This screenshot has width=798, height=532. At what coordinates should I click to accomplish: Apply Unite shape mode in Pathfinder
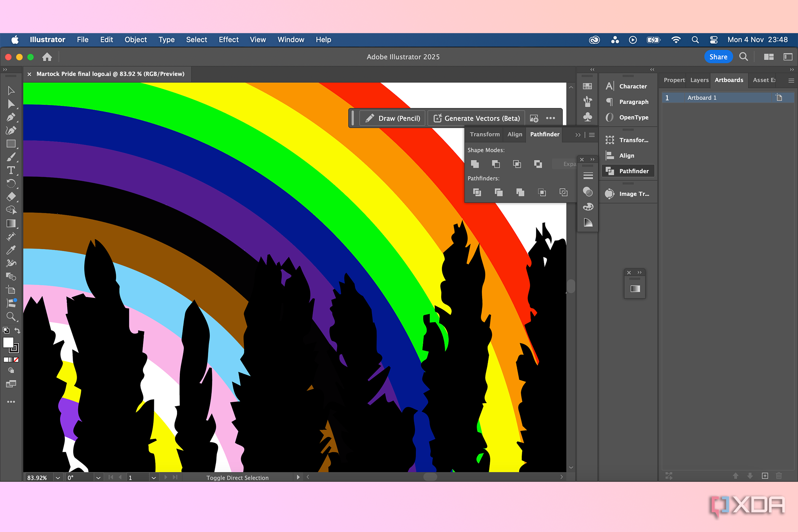click(475, 164)
